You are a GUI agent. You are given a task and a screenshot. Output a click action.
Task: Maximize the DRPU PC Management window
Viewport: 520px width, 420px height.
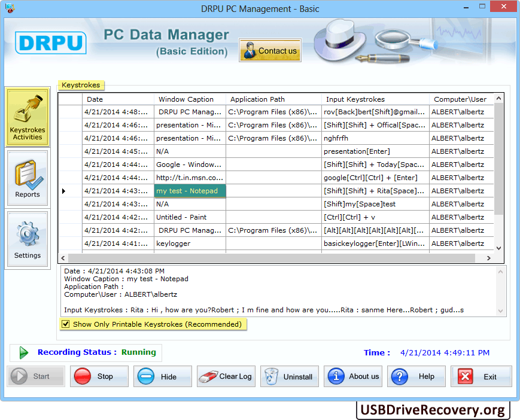[x=482, y=7]
